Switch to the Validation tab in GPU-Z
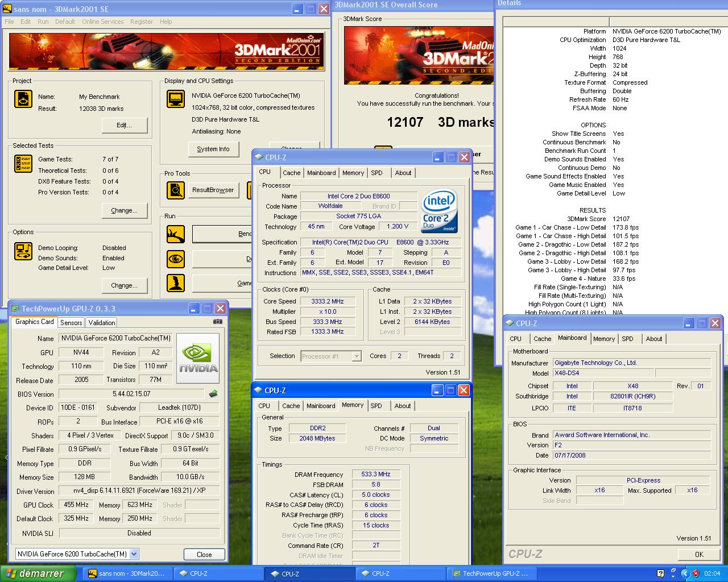 point(102,322)
